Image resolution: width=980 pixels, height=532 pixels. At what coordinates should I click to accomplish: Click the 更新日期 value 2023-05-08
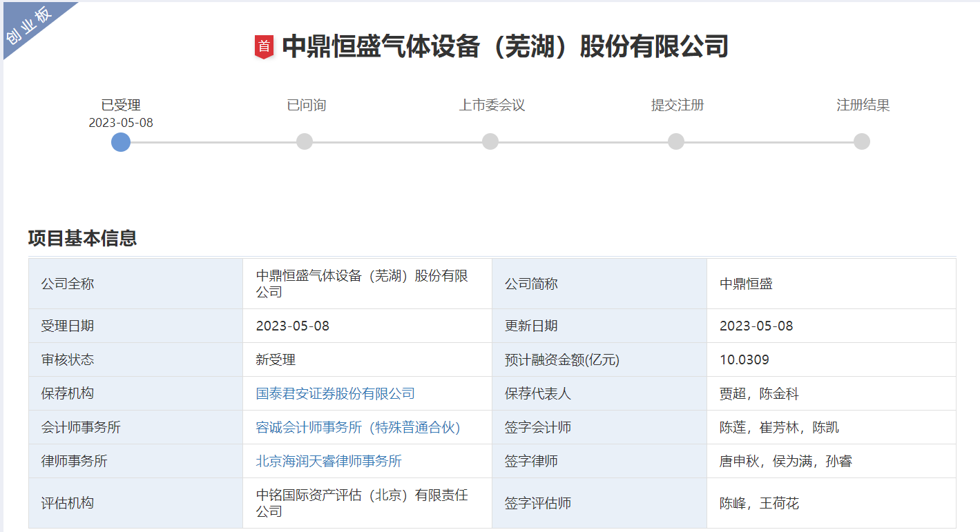756,326
